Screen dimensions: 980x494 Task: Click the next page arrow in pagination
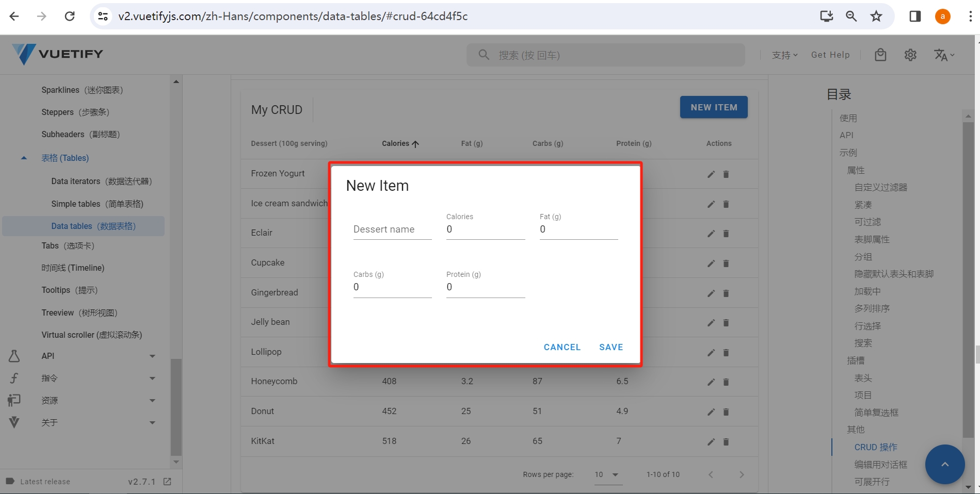742,474
